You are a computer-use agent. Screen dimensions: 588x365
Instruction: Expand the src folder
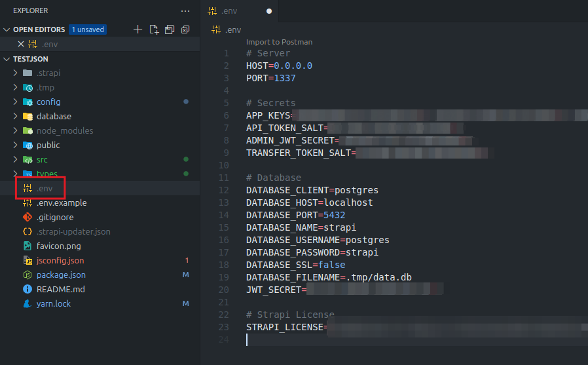pos(41,160)
